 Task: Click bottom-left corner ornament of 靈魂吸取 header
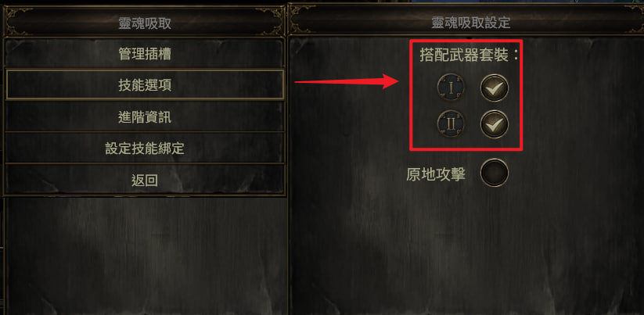point(13,30)
